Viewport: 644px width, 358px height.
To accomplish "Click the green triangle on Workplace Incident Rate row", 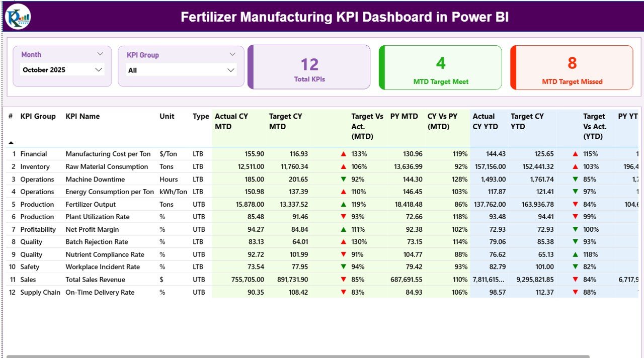I will point(344,267).
